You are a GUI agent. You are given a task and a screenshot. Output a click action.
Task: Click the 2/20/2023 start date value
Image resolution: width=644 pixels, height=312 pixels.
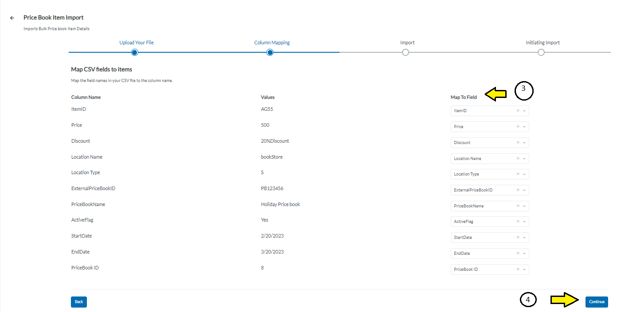[272, 236]
